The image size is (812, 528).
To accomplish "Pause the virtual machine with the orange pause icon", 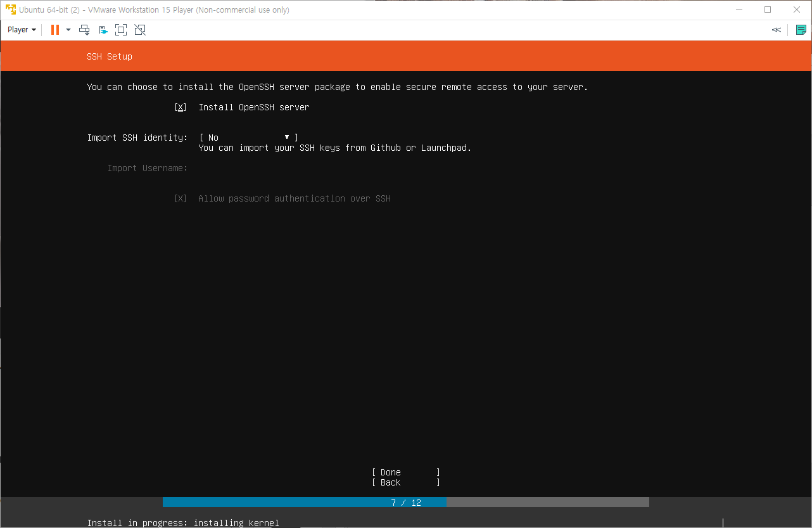I will (x=55, y=30).
